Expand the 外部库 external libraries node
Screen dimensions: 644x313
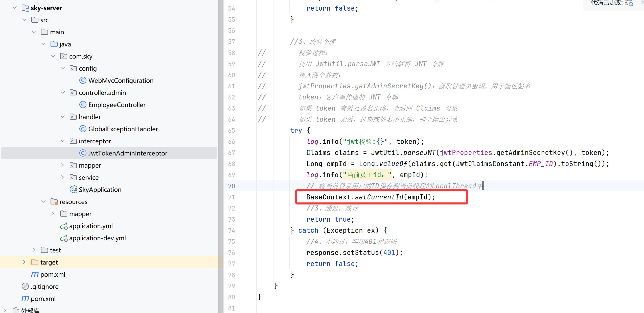pos(5,310)
